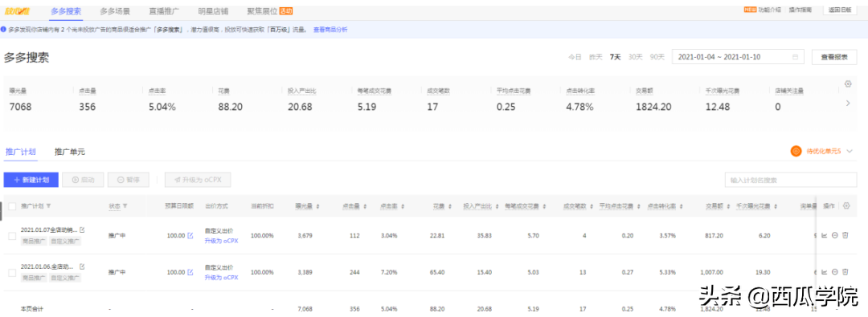This screenshot has width=868, height=317.
Task: Edit daily budget 100.00 of the 2021.01.06 plan
Action: pos(190,272)
